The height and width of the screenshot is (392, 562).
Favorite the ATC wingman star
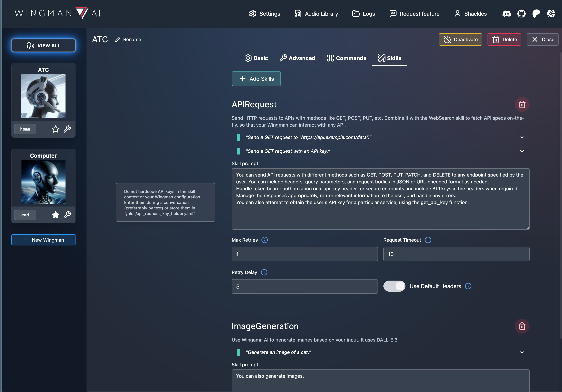click(x=56, y=129)
